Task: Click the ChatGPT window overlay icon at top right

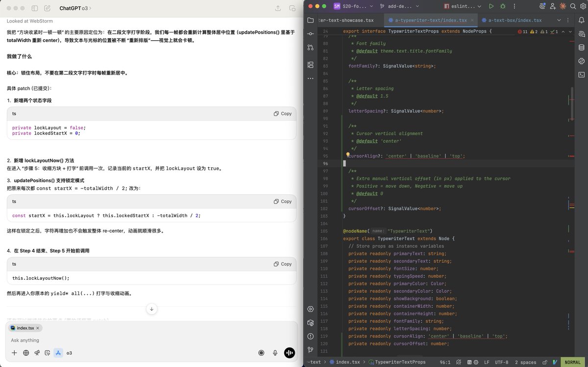Action: [x=292, y=8]
